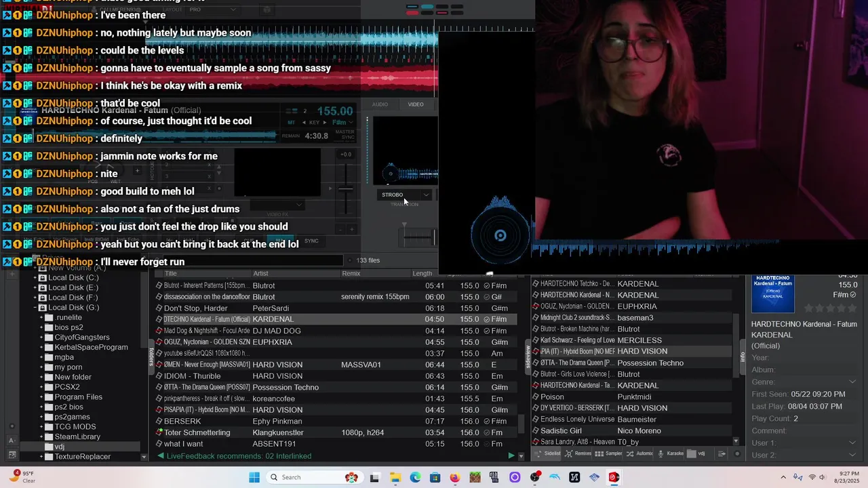The height and width of the screenshot is (488, 868).
Task: Click the green LiveFeedback play arrow
Action: [511, 456]
